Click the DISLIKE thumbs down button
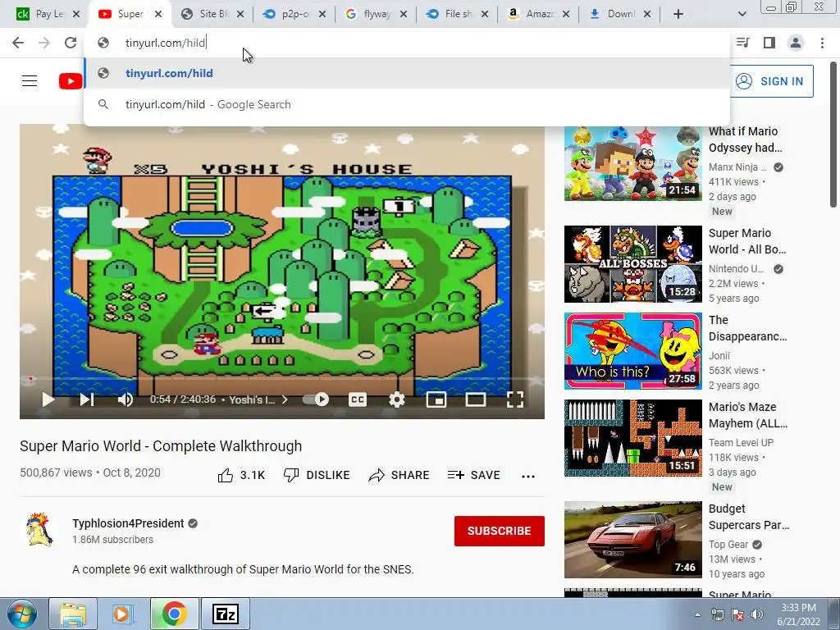 pyautogui.click(x=317, y=475)
